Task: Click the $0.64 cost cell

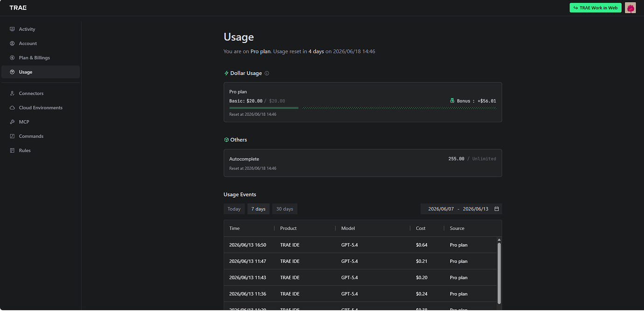Action: coord(422,245)
